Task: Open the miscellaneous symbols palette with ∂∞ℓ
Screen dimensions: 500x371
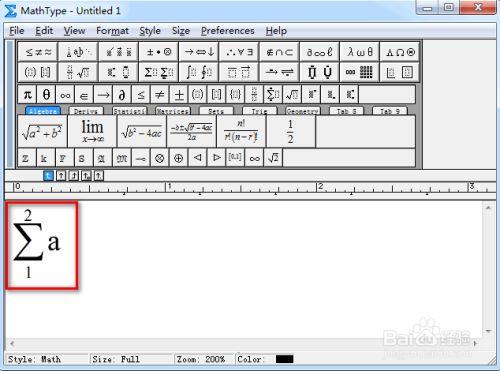Action: coord(319,52)
